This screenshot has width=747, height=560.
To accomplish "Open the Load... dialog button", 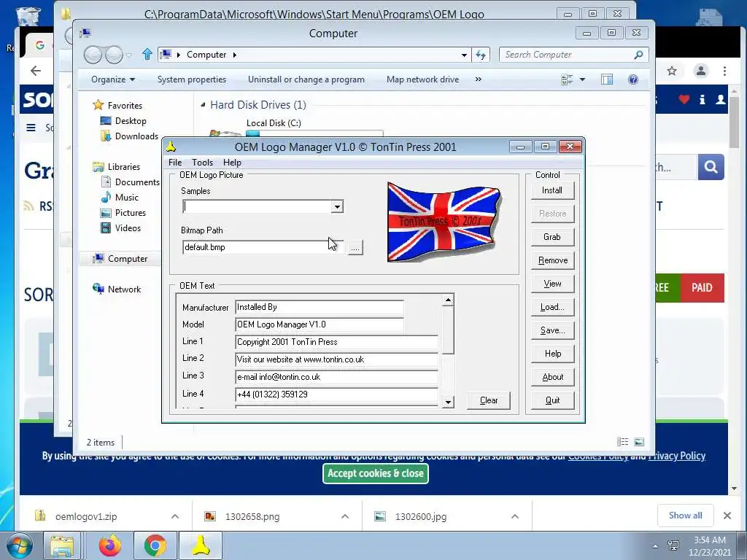I will pyautogui.click(x=552, y=307).
